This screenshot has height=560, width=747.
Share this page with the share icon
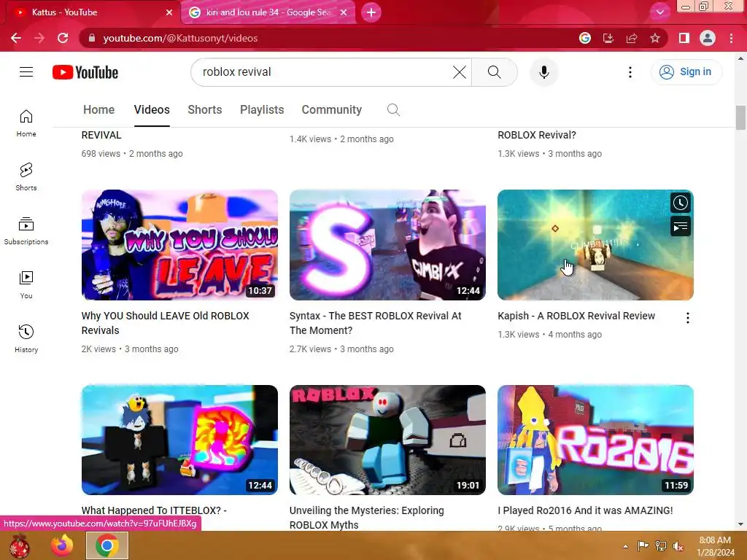coord(632,38)
